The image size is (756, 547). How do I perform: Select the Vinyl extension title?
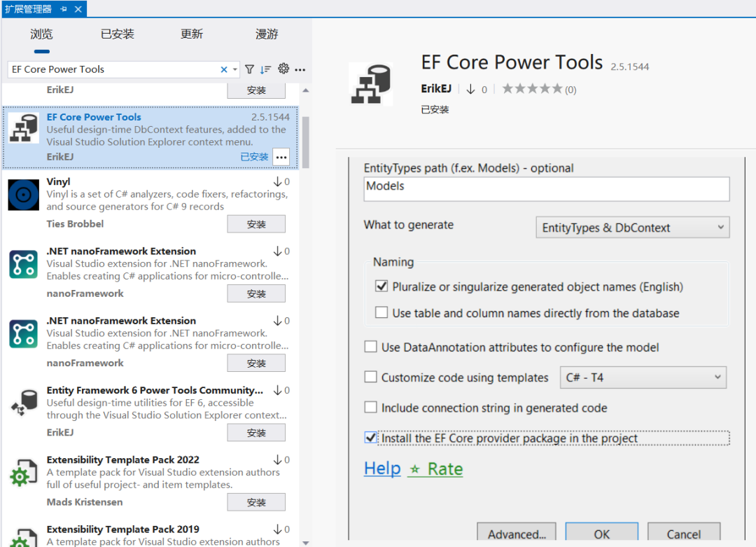[58, 182]
